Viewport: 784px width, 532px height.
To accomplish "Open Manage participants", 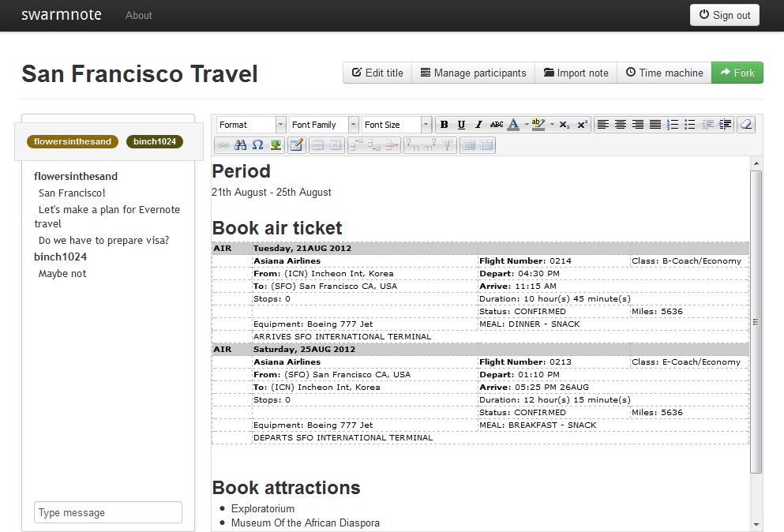I will (473, 73).
